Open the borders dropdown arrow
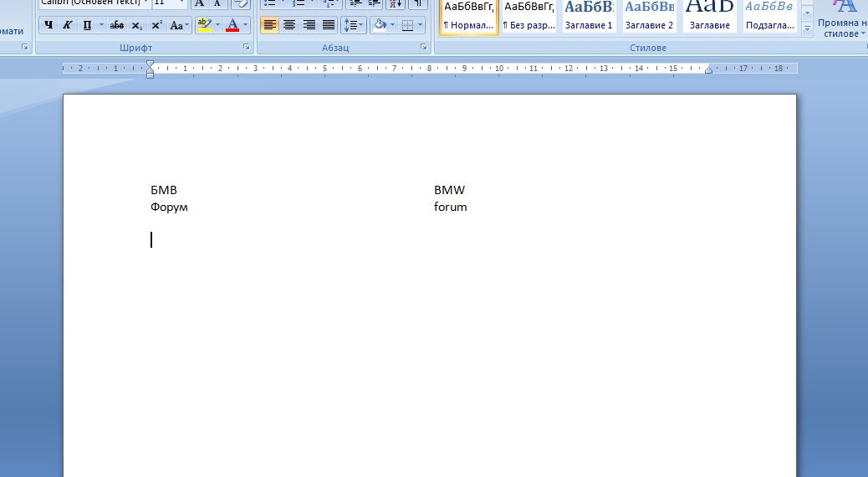 coord(421,25)
